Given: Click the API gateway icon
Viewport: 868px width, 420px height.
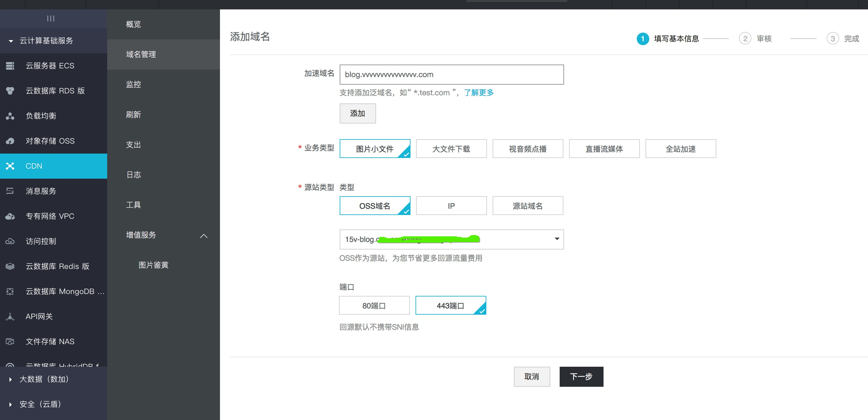Looking at the screenshot, I should click(x=10, y=317).
